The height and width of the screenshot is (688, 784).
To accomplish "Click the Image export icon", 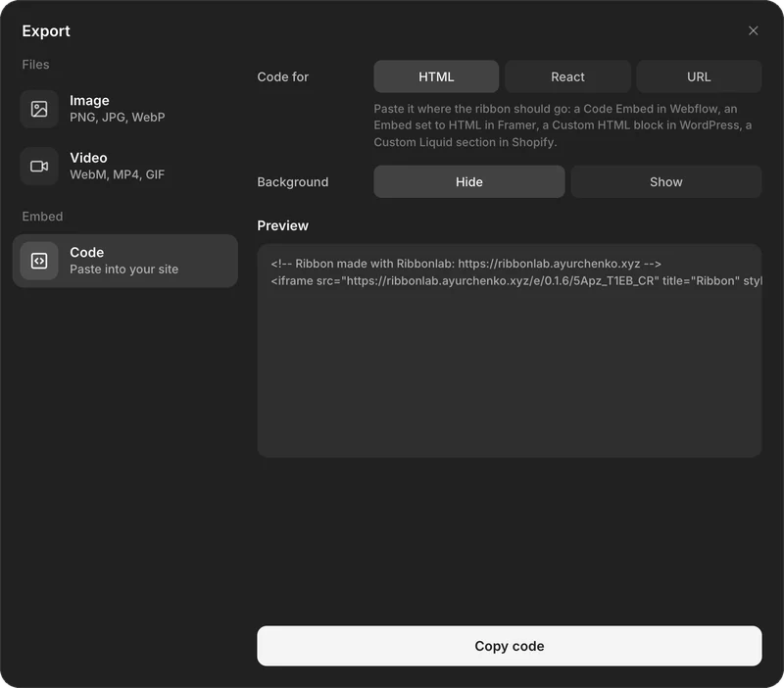I will coord(39,109).
